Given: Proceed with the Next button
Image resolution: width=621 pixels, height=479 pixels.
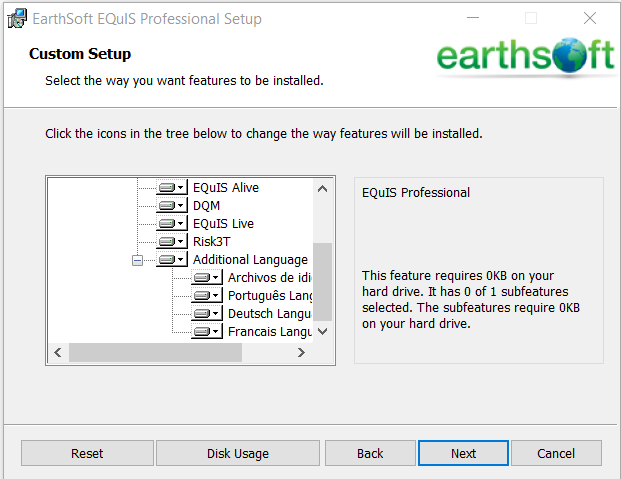Looking at the screenshot, I should point(463,453).
